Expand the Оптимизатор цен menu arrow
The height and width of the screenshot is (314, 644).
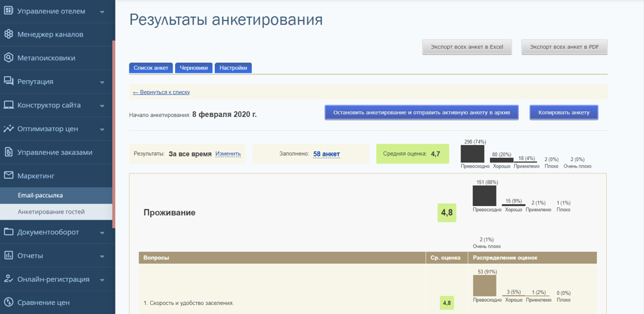coord(102,129)
